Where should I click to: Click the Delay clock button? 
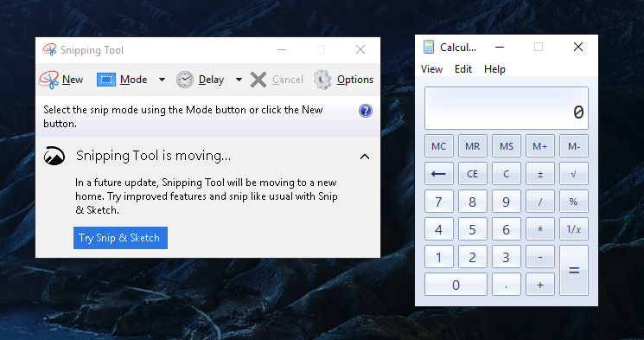tap(200, 80)
